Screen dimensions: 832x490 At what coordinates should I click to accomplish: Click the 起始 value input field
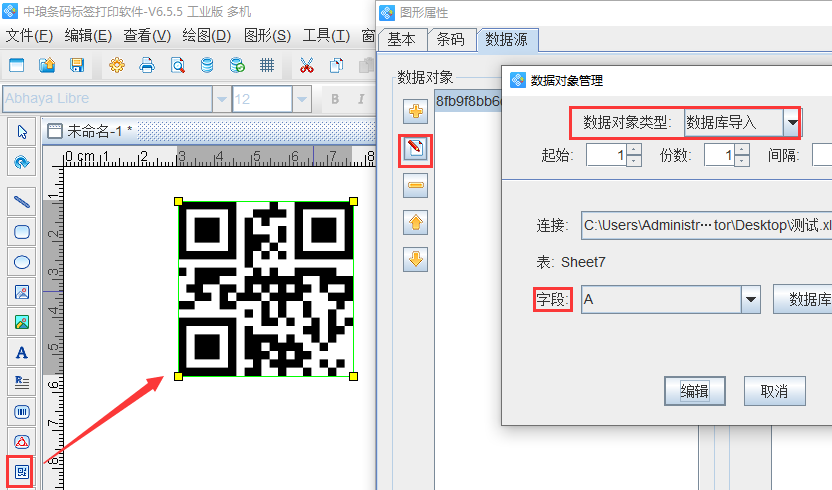click(606, 156)
